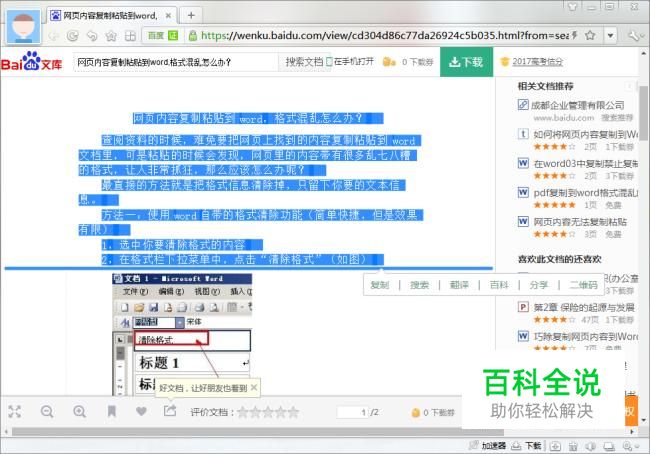650x454 pixels.
Task: Open the grid apps icon in toolbar
Action: 130,36
